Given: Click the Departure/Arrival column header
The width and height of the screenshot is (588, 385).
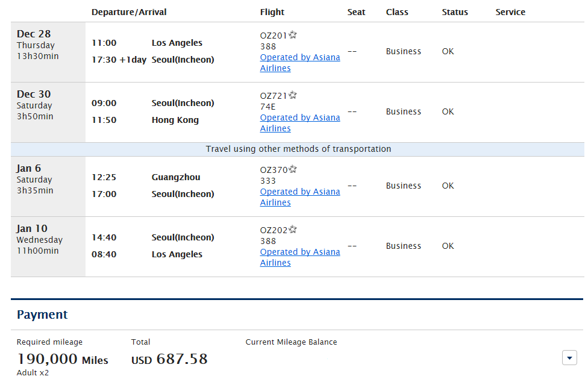Looking at the screenshot, I should 129,12.
